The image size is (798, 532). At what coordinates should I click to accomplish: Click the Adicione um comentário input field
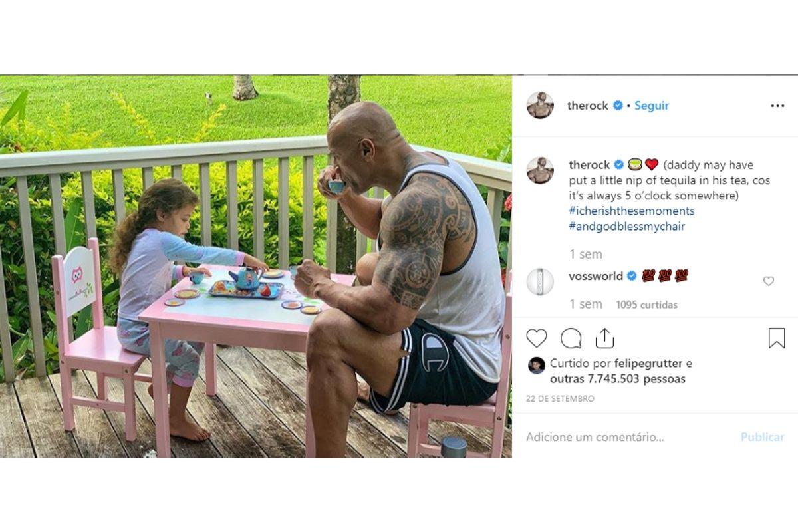595,437
